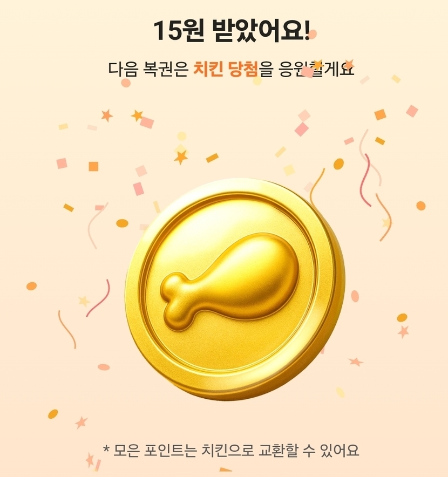This screenshot has height=477, width=448.
Task: Click the red curly ribbon left of the coin
Action: [98, 298]
